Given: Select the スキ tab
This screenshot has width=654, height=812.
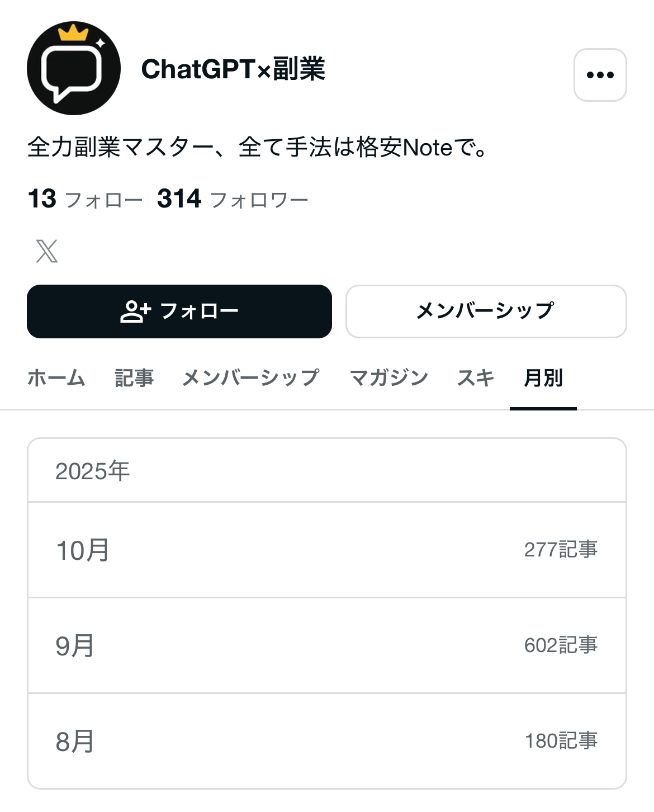Looking at the screenshot, I should click(x=476, y=378).
